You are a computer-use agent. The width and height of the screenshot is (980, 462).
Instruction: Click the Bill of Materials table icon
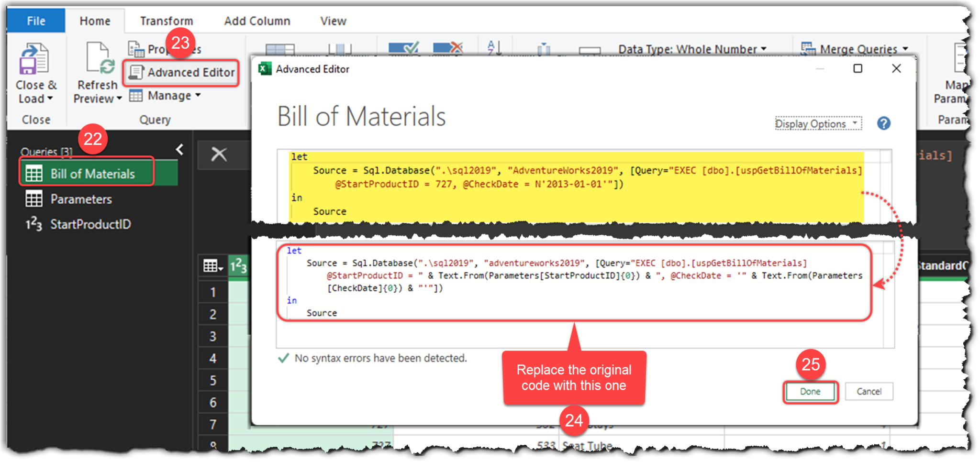click(33, 174)
